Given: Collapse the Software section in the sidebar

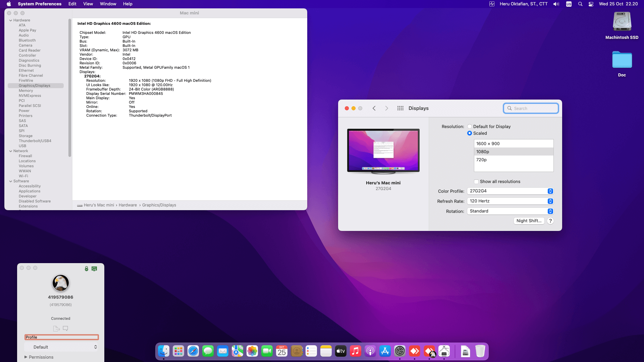Looking at the screenshot, I should pos(11,181).
